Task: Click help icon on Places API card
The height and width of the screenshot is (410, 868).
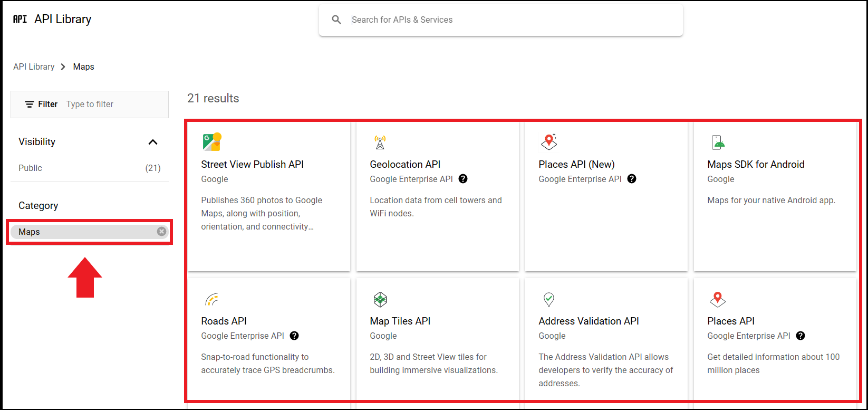Action: (x=801, y=336)
